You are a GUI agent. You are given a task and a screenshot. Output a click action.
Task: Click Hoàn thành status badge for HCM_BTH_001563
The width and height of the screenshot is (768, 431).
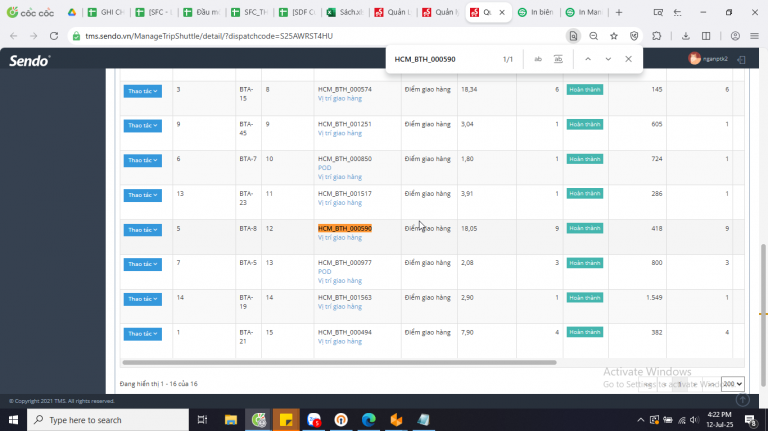[585, 298]
